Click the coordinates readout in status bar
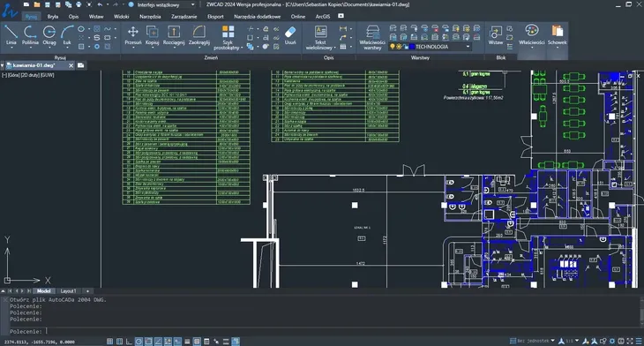 [40, 342]
